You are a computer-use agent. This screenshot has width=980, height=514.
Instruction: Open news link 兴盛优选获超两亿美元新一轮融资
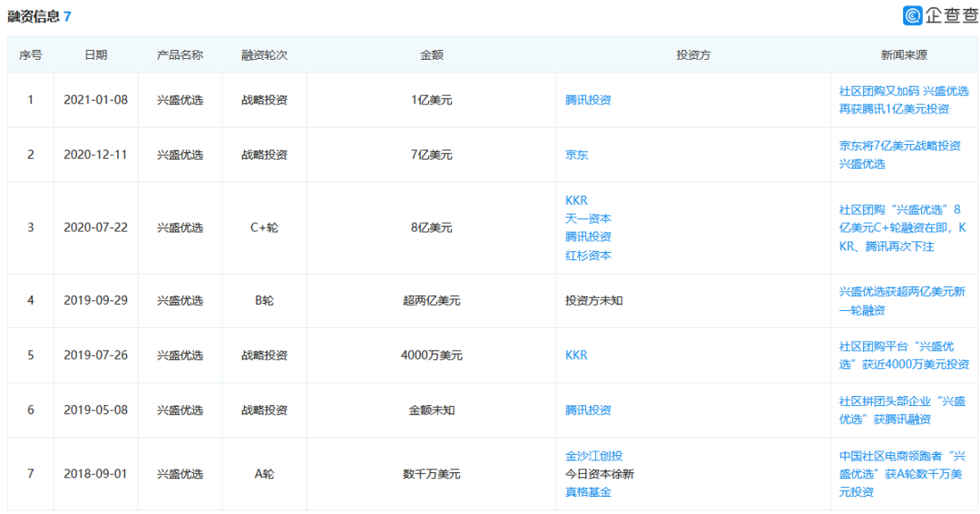click(902, 301)
